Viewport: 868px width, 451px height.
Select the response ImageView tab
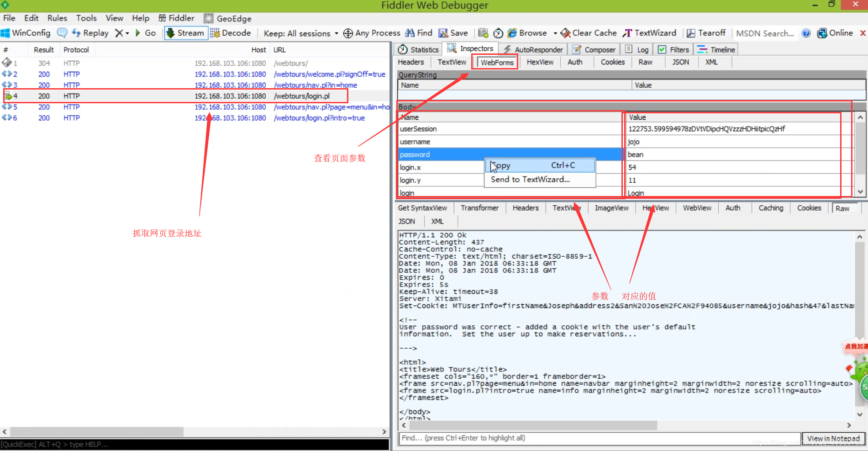click(x=611, y=208)
